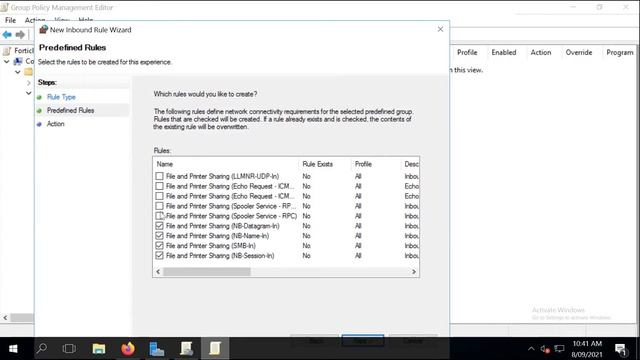Switch to the active Group Policy editor taskbar icon
Image resolution: width=640 pixels, height=360 pixels.
tap(215, 349)
